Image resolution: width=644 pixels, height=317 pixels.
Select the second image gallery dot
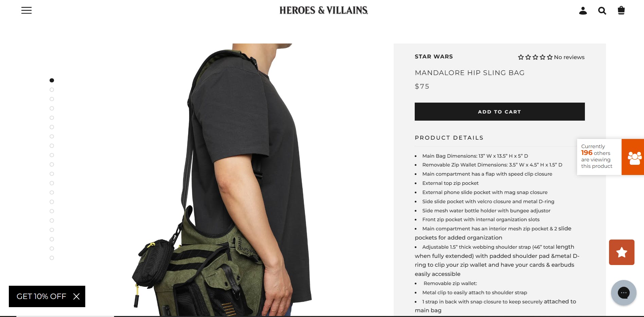click(52, 90)
